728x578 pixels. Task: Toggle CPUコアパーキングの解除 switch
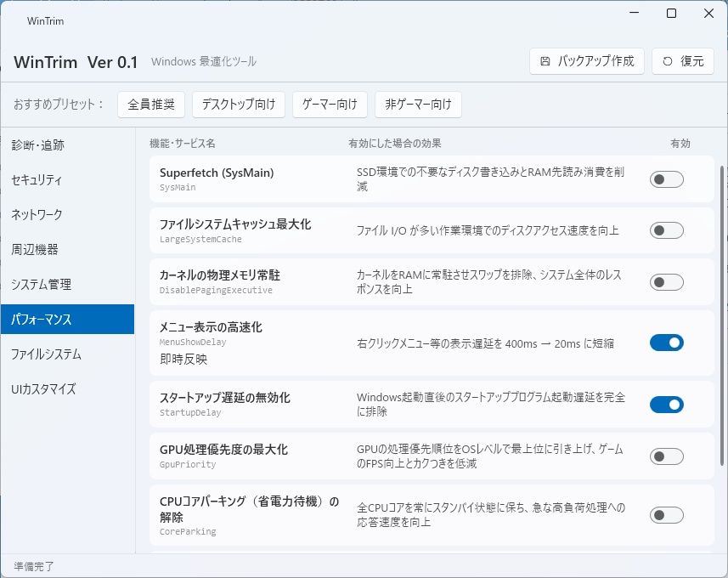click(666, 515)
